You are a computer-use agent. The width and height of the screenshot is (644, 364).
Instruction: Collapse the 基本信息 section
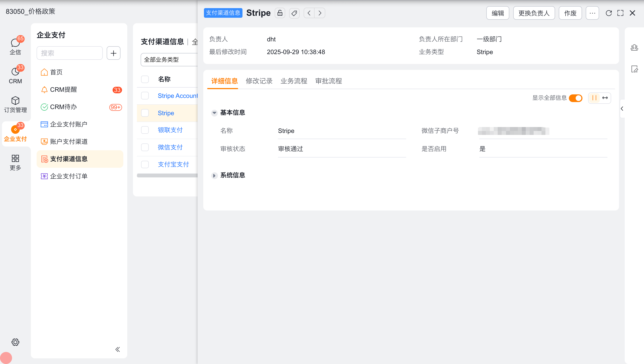214,113
